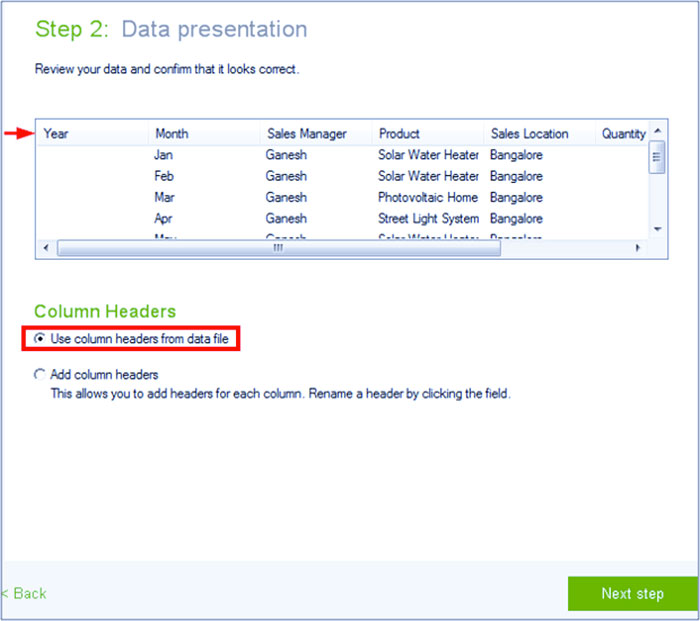The width and height of the screenshot is (700, 621).
Task: Click 'Ganesh' in the Apr row
Action: click(x=286, y=218)
